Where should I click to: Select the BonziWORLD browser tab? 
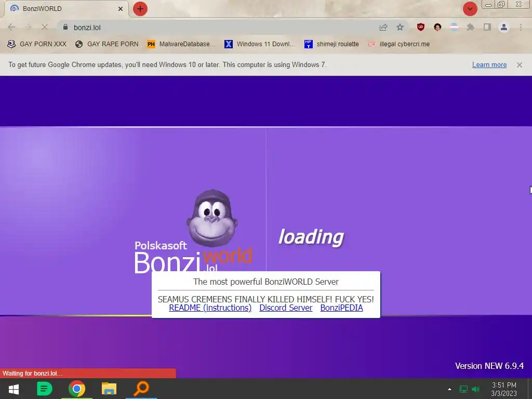coord(66,9)
